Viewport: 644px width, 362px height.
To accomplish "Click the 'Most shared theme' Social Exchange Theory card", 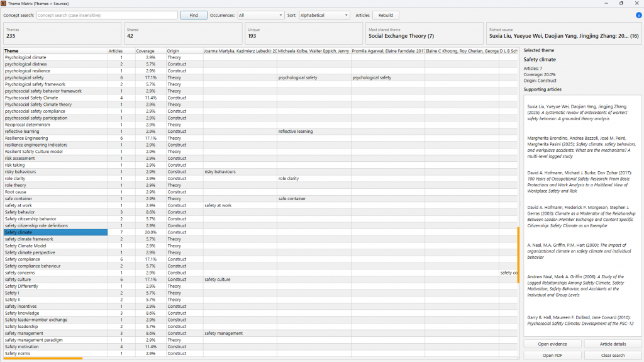I will click(x=425, y=33).
